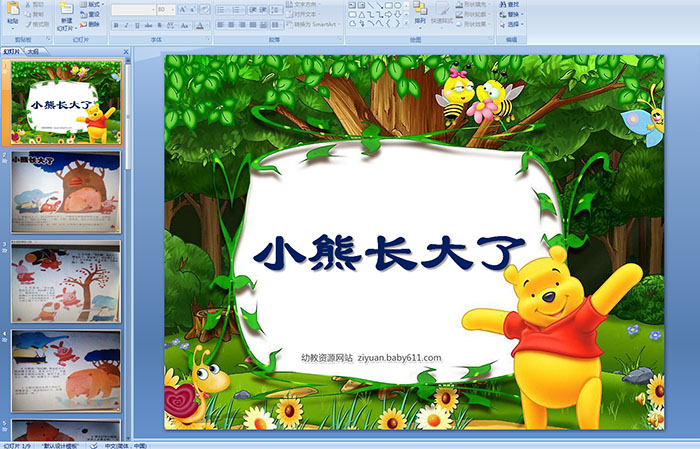The height and width of the screenshot is (449, 700).
Task: Insert a numbered list
Action: [x=237, y=10]
